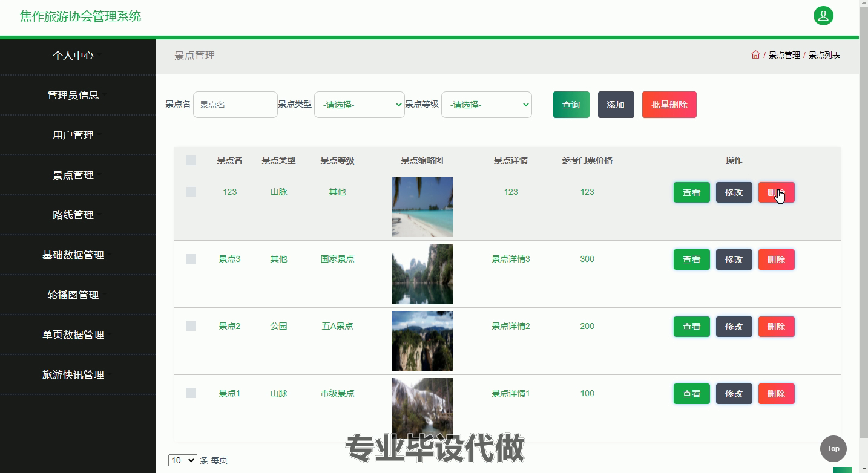Open the lake thumbnail of row 景点3

tap(422, 274)
